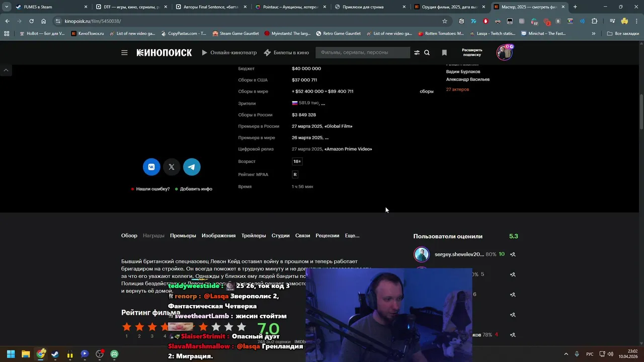Open the tab search chevron
The width and height of the screenshot is (644, 362).
7,7
